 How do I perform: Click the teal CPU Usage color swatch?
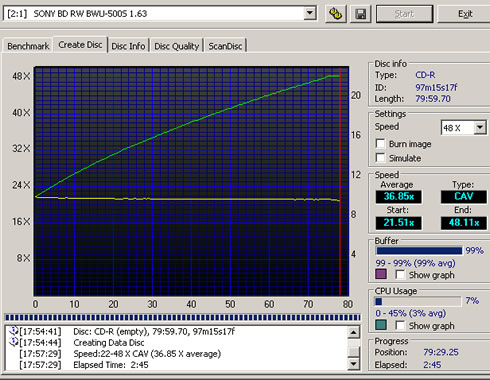point(381,325)
